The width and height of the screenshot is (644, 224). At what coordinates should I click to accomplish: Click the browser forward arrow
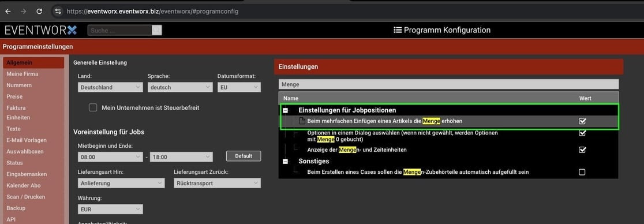tap(24, 12)
